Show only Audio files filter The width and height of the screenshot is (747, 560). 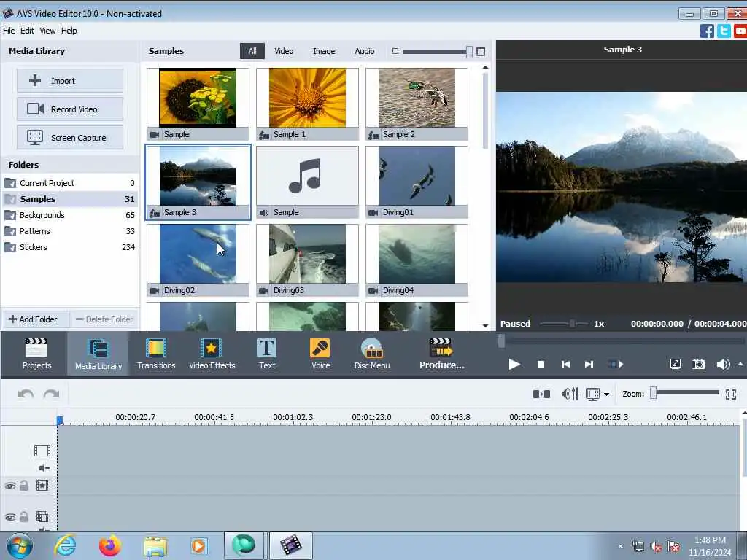(x=365, y=51)
